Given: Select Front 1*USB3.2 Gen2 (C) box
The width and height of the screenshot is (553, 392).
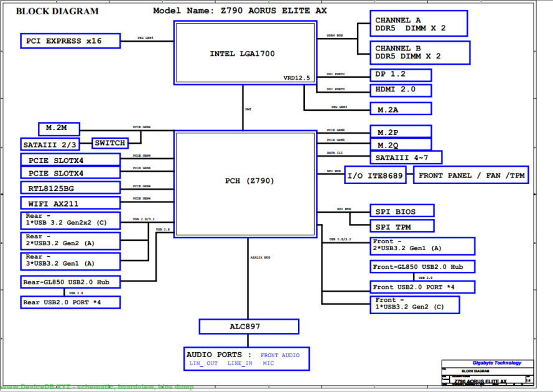Looking at the screenshot, I should (x=415, y=305).
